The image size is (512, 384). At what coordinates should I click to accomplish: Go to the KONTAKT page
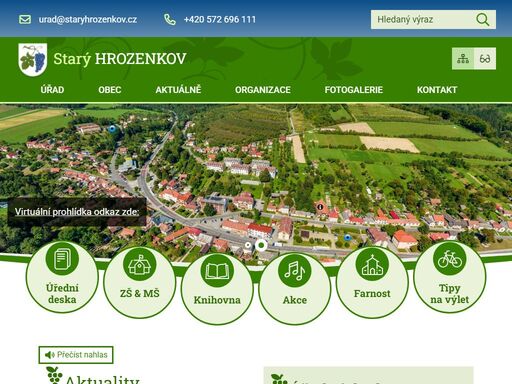[x=437, y=90]
